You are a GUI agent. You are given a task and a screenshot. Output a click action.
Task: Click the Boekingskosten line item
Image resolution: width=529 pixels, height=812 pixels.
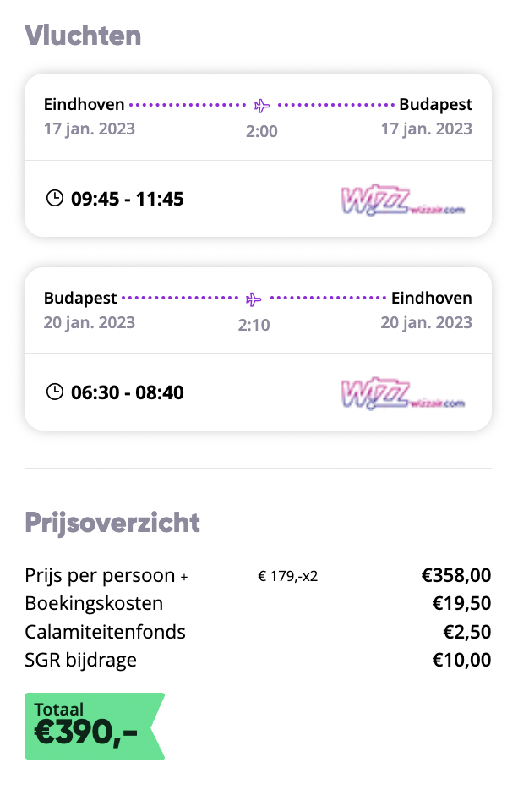pyautogui.click(x=94, y=603)
